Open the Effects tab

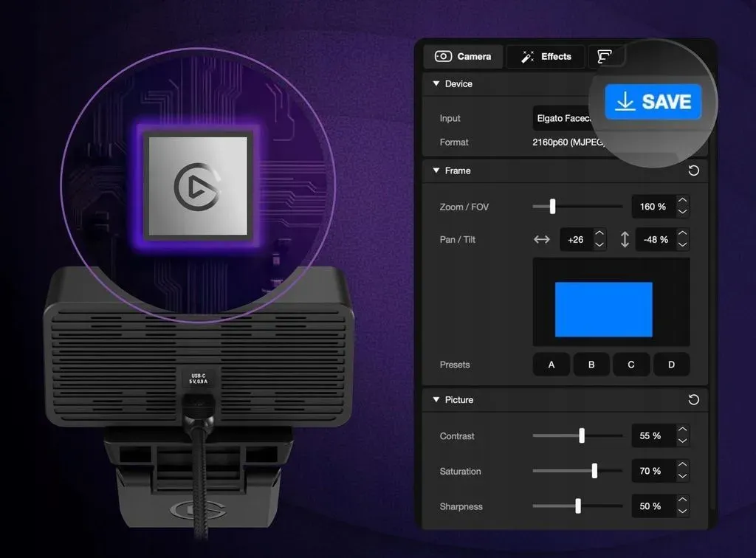[x=546, y=57]
